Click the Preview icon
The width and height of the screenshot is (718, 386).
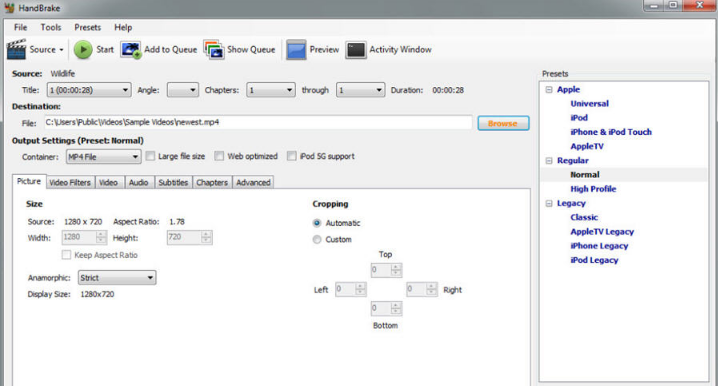tap(296, 49)
